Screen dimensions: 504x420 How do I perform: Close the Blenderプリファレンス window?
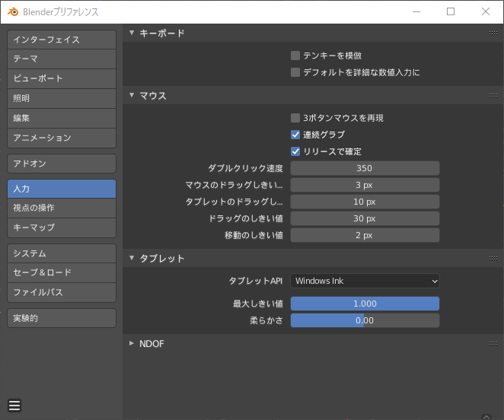pyautogui.click(x=486, y=12)
